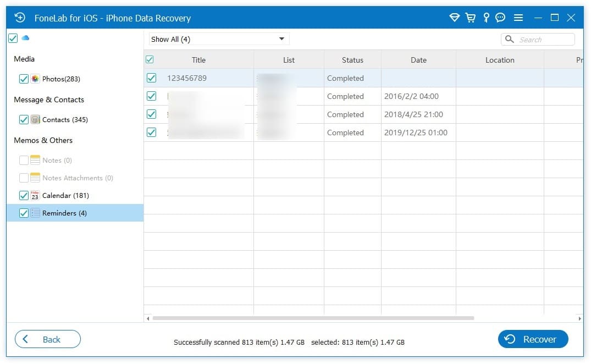Image resolution: width=591 pixels, height=364 pixels.
Task: Click the Contacts app icon
Action: 35,119
